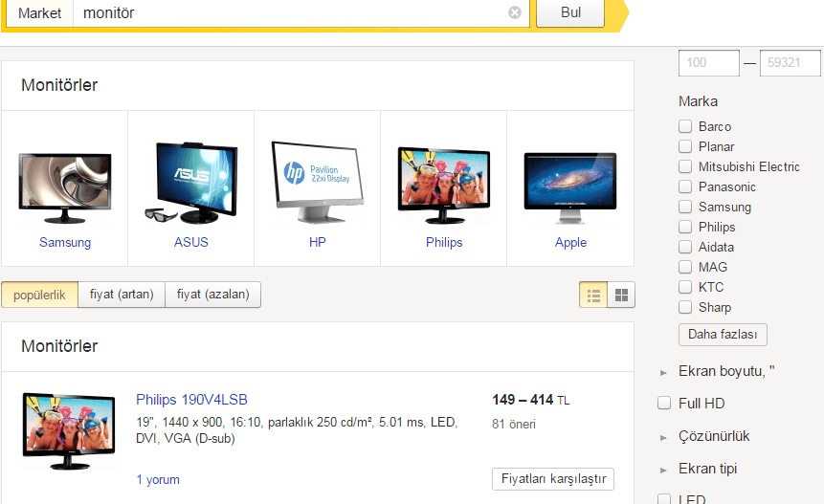The height and width of the screenshot is (504, 824).
Task: Tick the Barco brand checkbox
Action: coord(685,127)
